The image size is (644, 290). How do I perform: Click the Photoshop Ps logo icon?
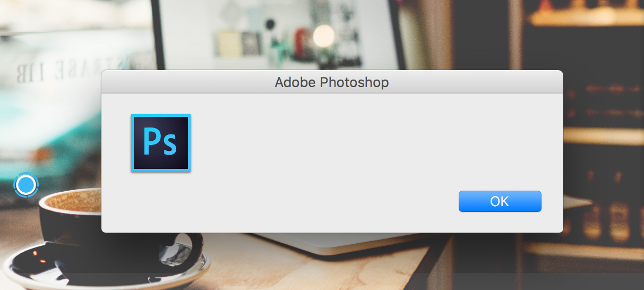coord(161,143)
